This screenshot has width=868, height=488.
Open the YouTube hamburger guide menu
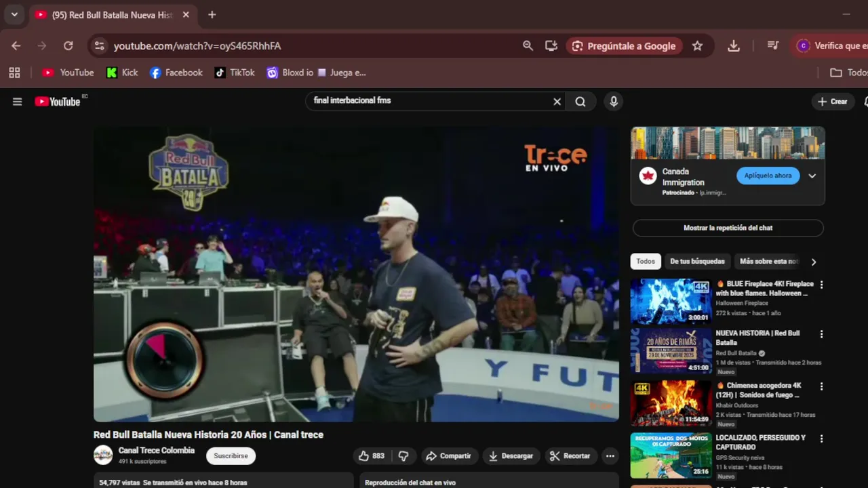pos(18,102)
